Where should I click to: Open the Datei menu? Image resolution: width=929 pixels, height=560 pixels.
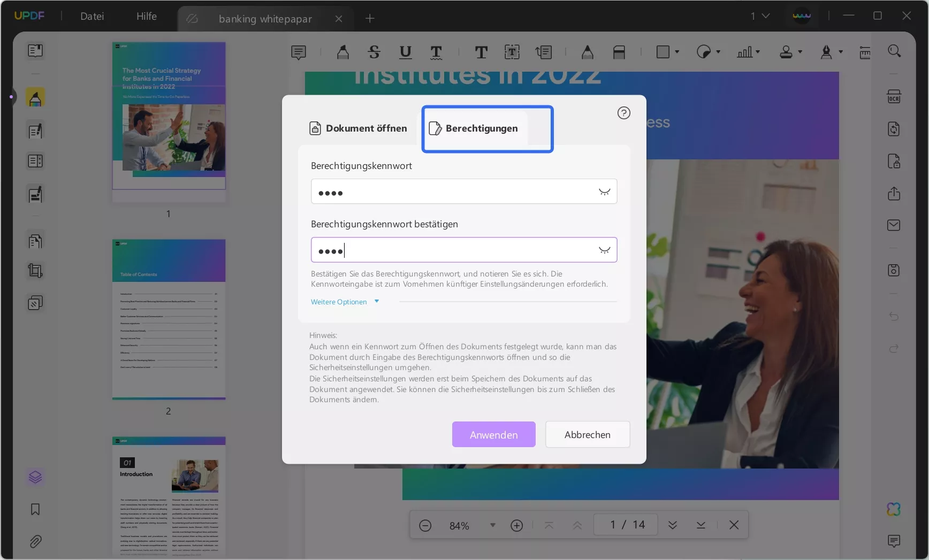click(x=92, y=16)
